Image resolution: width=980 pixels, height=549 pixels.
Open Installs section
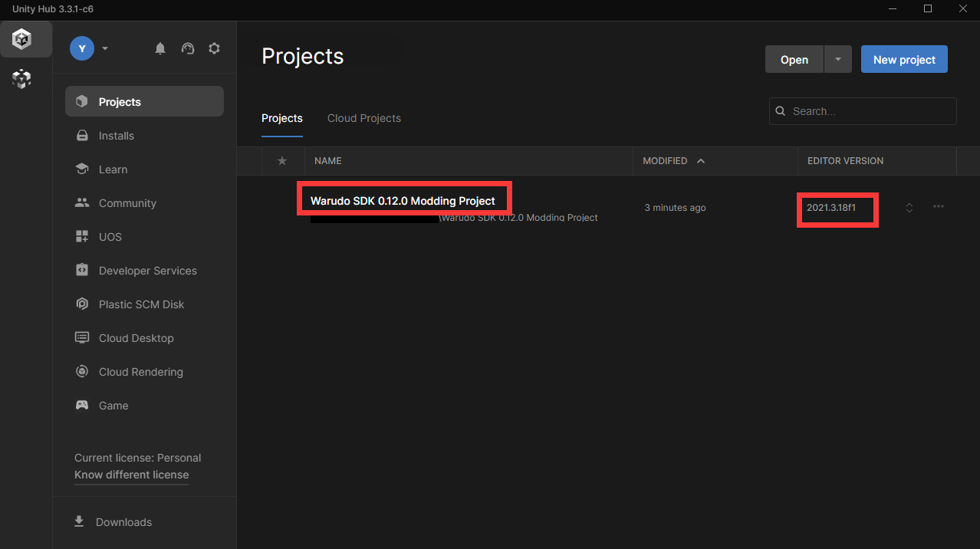pos(144,136)
